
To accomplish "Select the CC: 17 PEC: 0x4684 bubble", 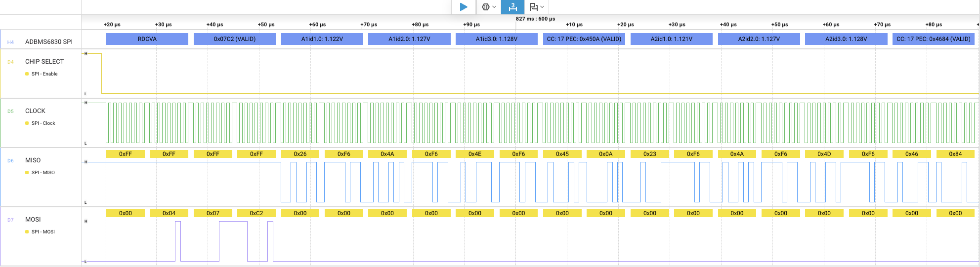I will pos(934,39).
